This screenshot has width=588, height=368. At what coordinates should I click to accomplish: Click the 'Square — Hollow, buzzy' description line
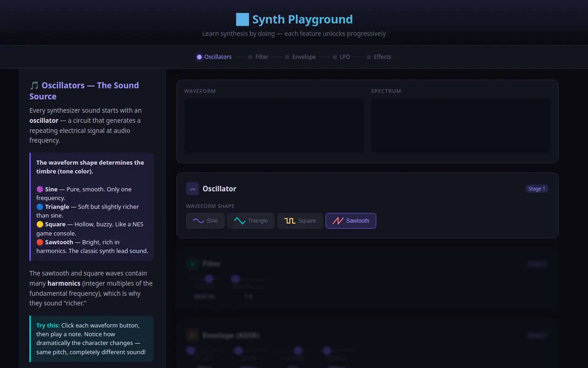coord(90,229)
